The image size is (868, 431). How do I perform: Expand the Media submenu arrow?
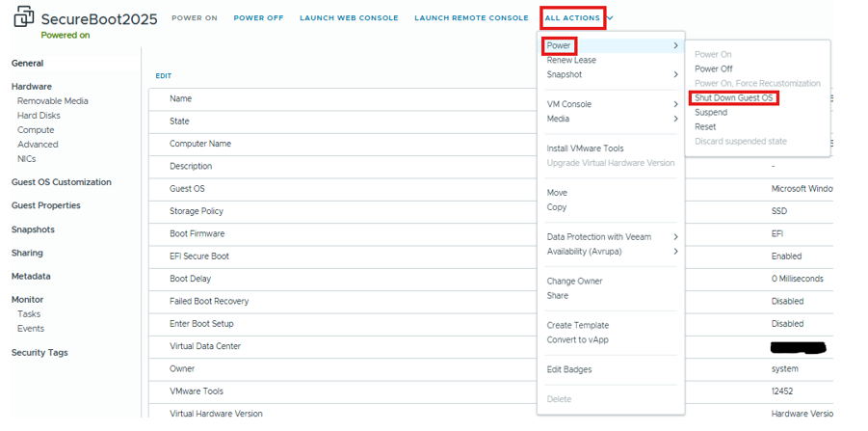point(676,119)
